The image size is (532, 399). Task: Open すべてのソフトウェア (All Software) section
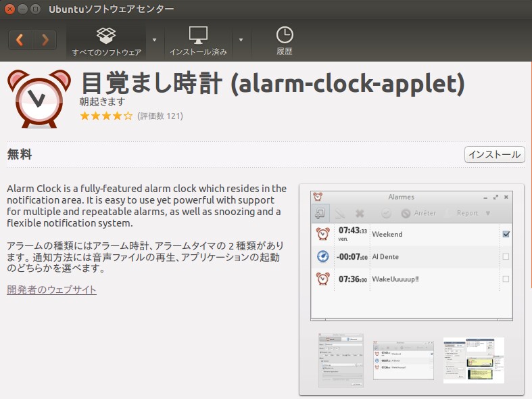click(x=106, y=41)
